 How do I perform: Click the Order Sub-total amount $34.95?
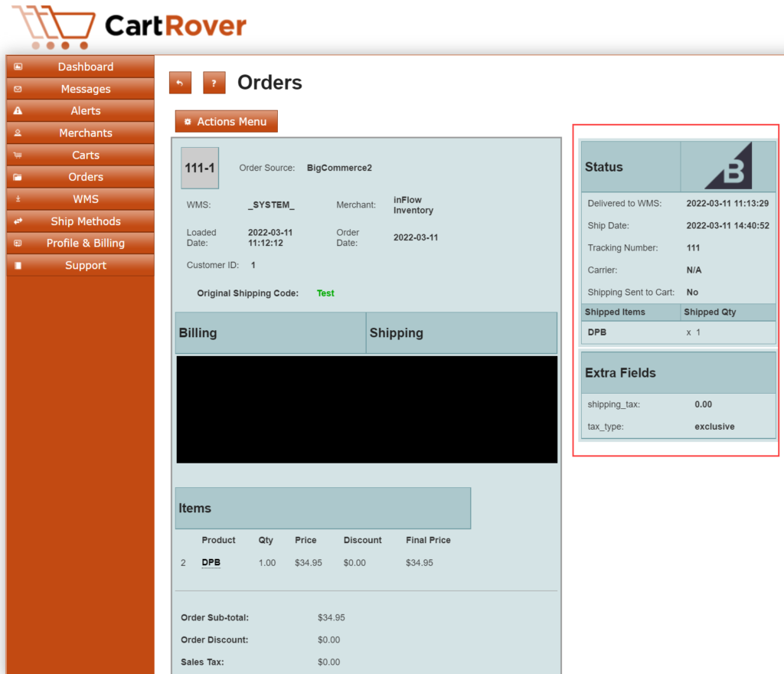pyautogui.click(x=332, y=618)
